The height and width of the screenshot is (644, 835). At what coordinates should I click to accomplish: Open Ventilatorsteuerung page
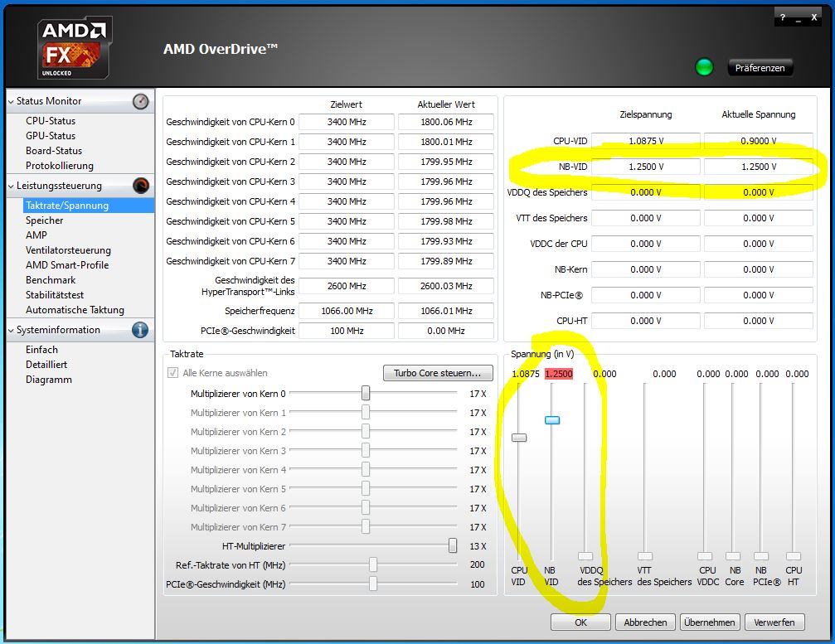(68, 250)
